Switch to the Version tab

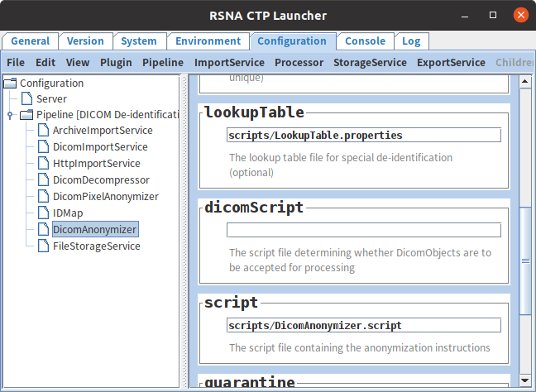(x=85, y=41)
